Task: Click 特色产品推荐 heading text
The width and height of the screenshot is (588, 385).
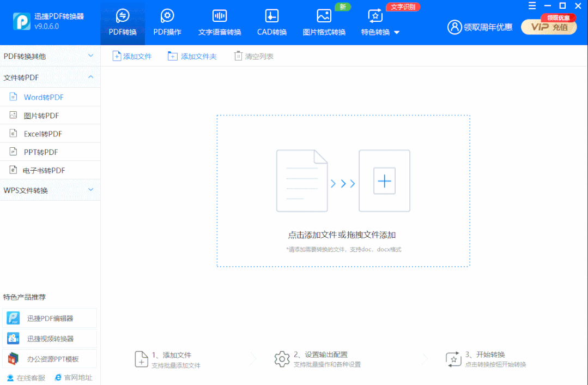Action: click(25, 297)
